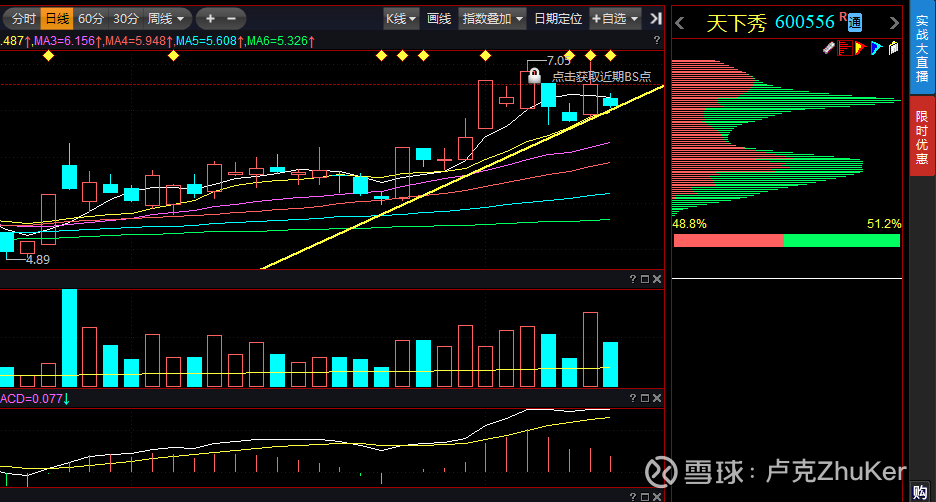The height and width of the screenshot is (502, 936).
Task: Maximize the volume sub-panel via square icon
Action: pyautogui.click(x=645, y=279)
